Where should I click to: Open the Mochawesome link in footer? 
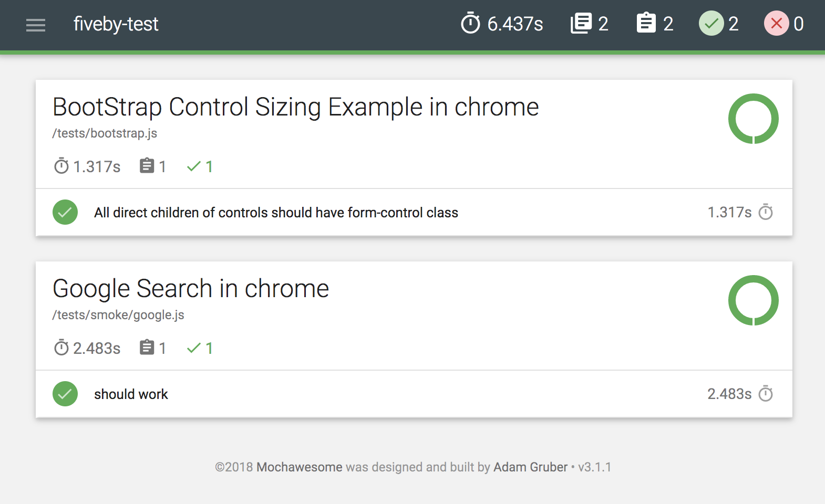[x=299, y=467]
